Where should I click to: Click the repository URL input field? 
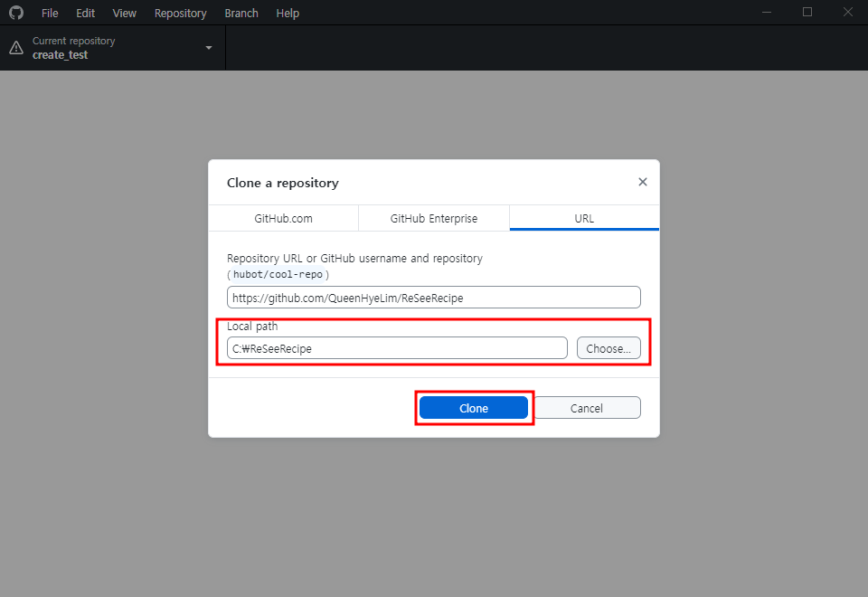pos(433,298)
